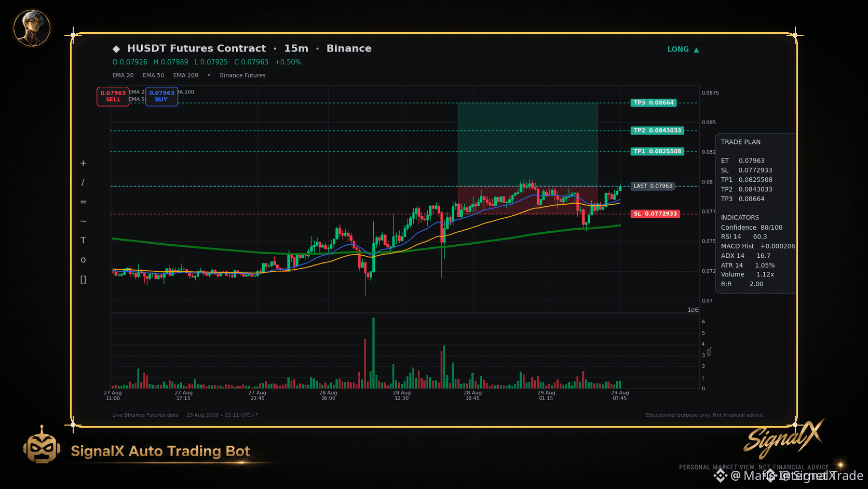
Task: Click the TP1 row in Trade Plan panel
Action: (747, 180)
